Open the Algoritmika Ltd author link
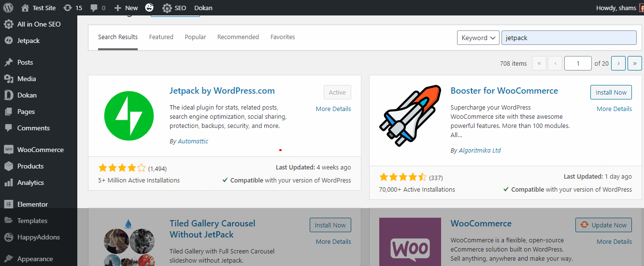 (x=480, y=151)
